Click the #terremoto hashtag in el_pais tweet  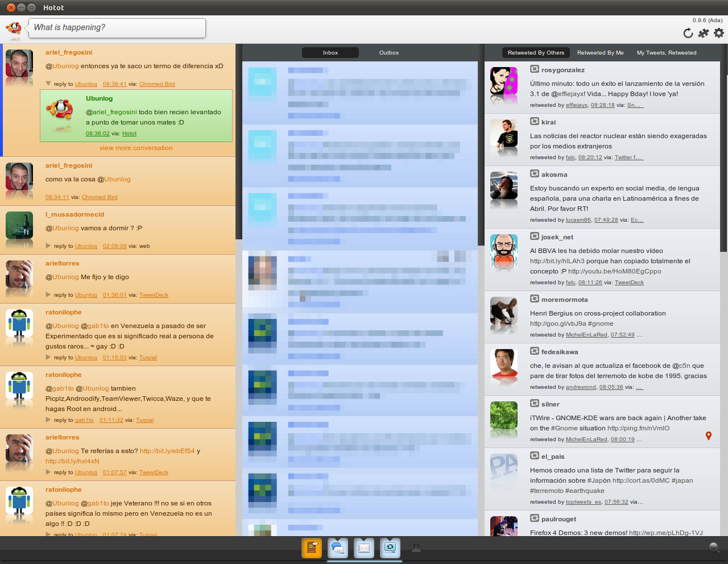(x=547, y=491)
